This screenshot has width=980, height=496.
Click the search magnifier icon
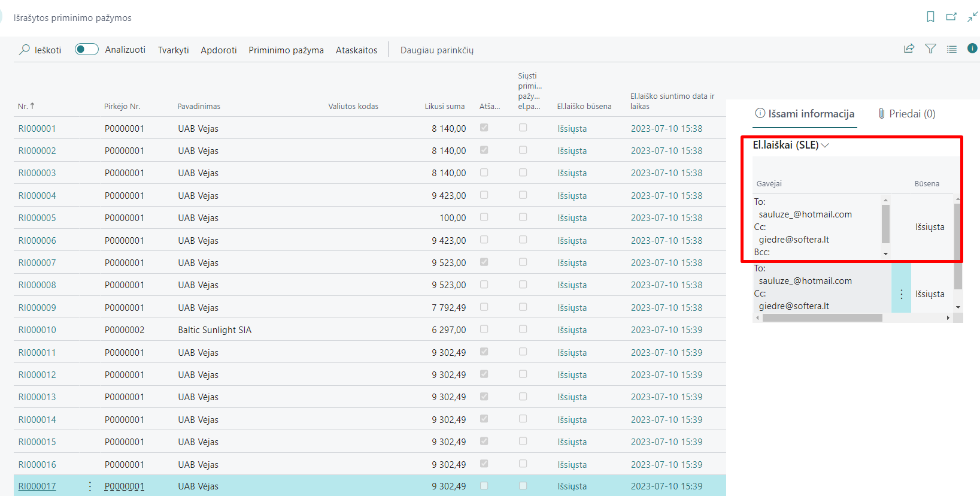(25, 50)
